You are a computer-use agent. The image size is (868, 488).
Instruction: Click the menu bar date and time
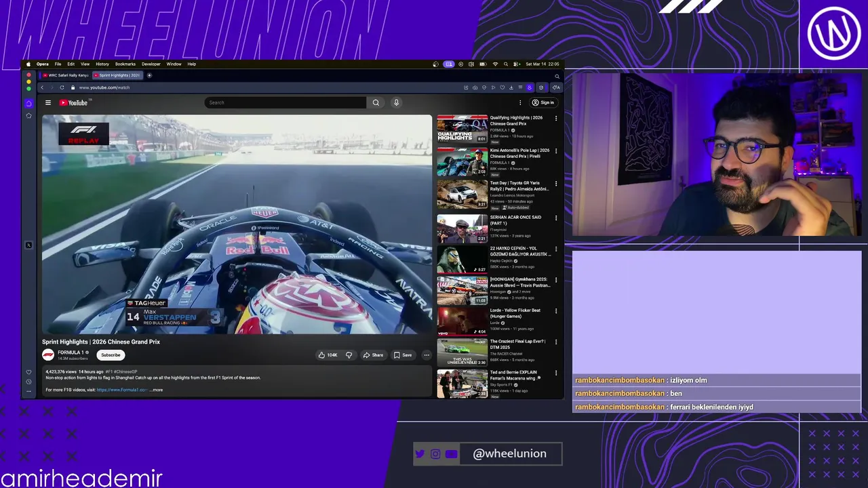click(542, 64)
